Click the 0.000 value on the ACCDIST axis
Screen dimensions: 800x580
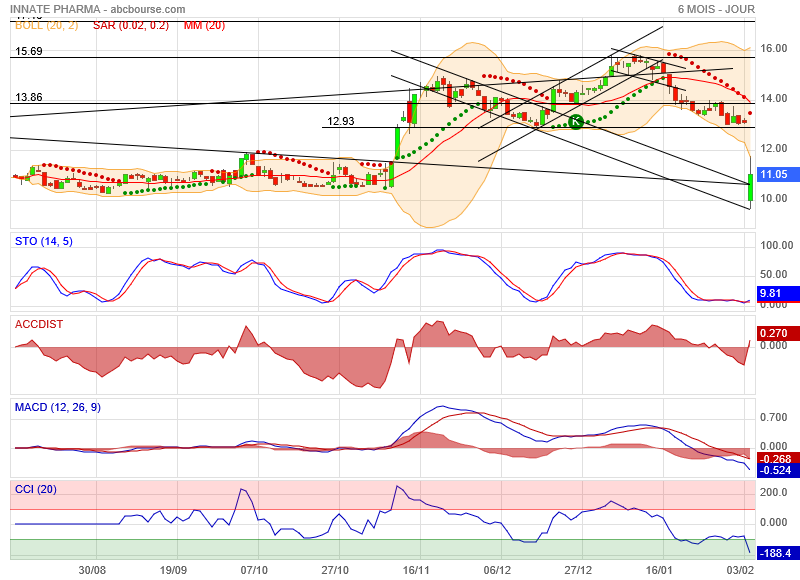[x=773, y=345]
